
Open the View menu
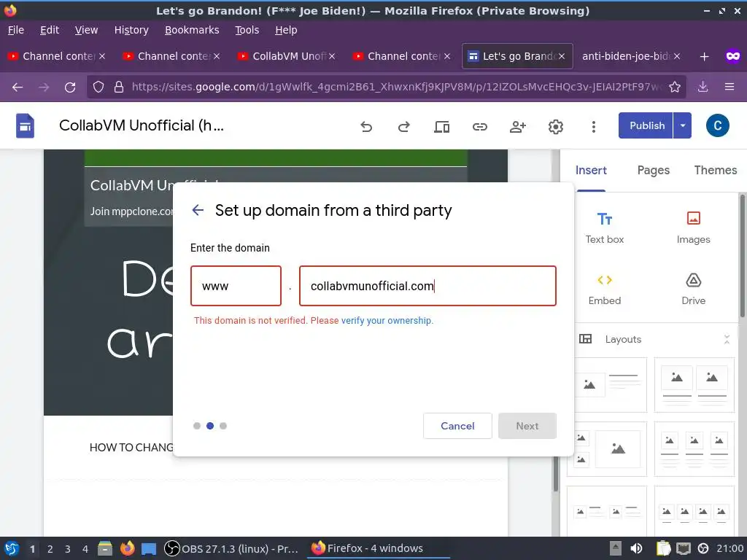[86, 30]
